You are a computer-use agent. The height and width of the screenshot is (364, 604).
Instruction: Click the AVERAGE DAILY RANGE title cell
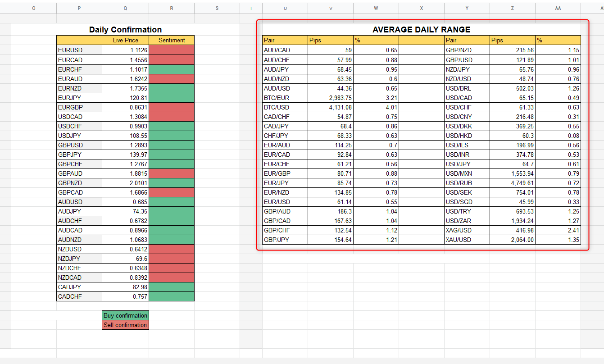(421, 29)
